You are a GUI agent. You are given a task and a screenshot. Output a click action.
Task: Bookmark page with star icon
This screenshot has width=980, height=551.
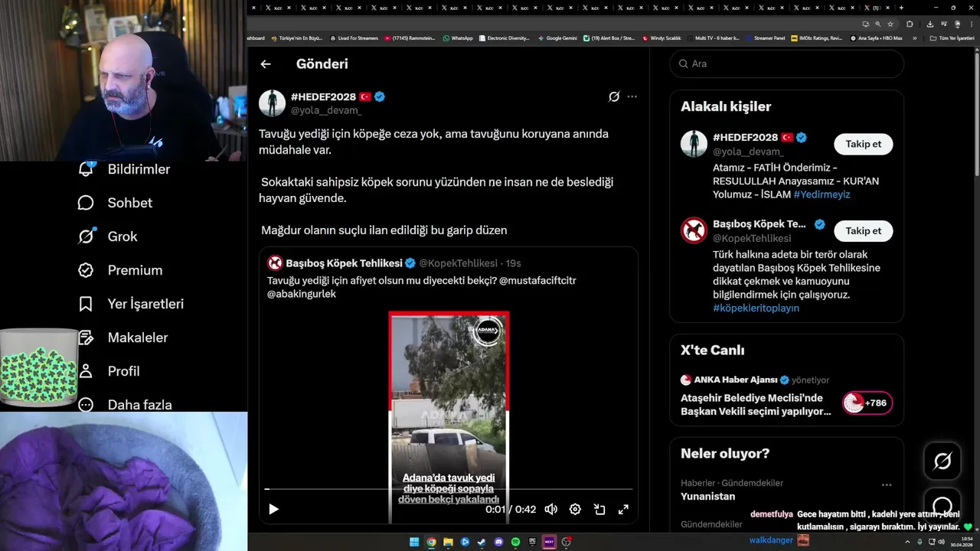pyautogui.click(x=890, y=24)
